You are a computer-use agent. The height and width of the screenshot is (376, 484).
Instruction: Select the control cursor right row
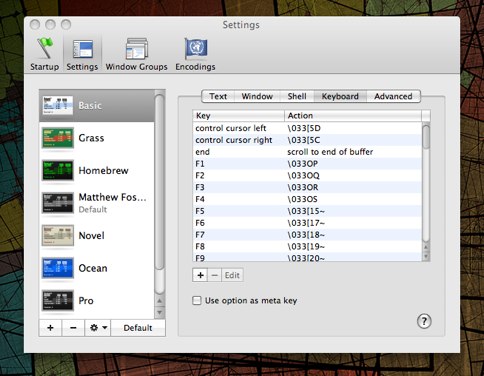pyautogui.click(x=307, y=140)
